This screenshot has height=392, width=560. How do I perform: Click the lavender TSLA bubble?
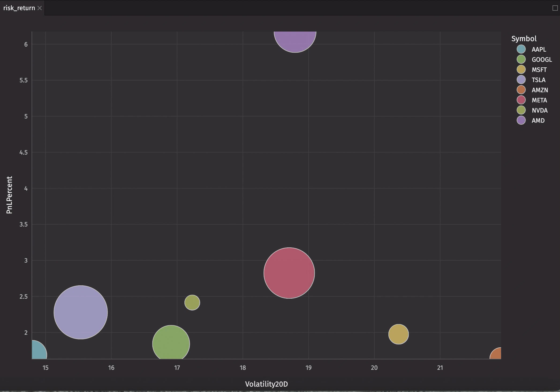[81, 312]
